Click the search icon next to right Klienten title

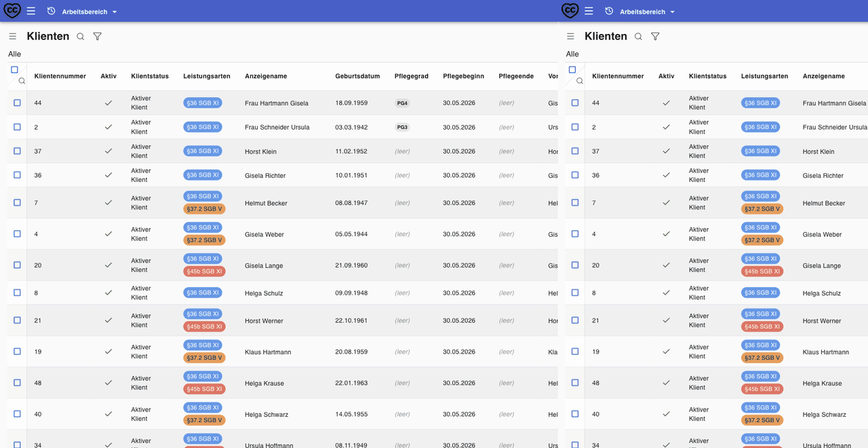(x=638, y=37)
